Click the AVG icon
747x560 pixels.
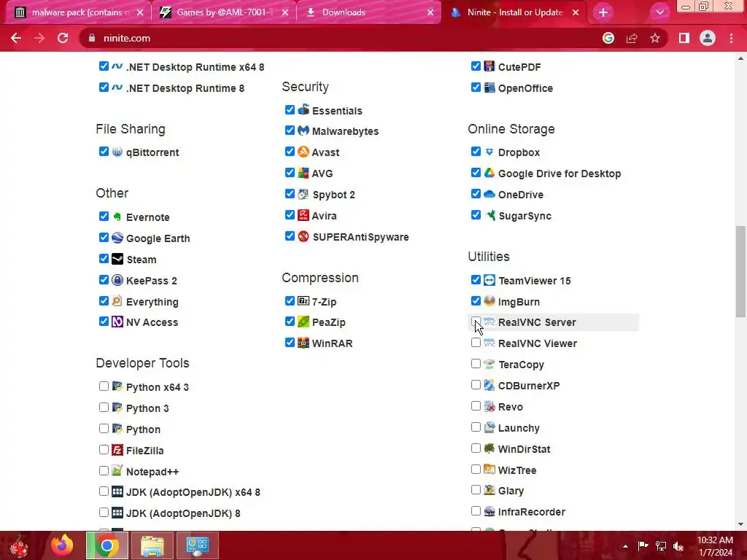tap(303, 173)
